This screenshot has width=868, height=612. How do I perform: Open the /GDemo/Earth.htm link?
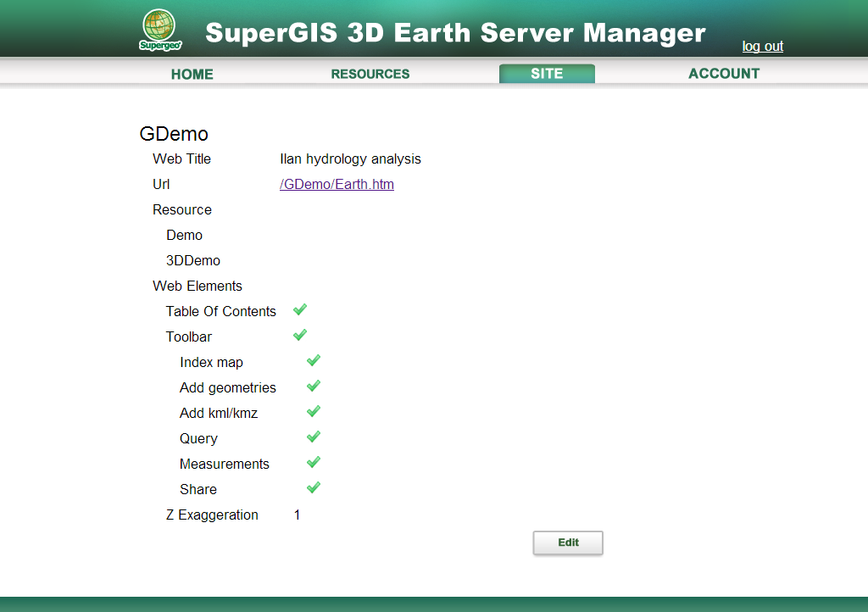tap(337, 184)
